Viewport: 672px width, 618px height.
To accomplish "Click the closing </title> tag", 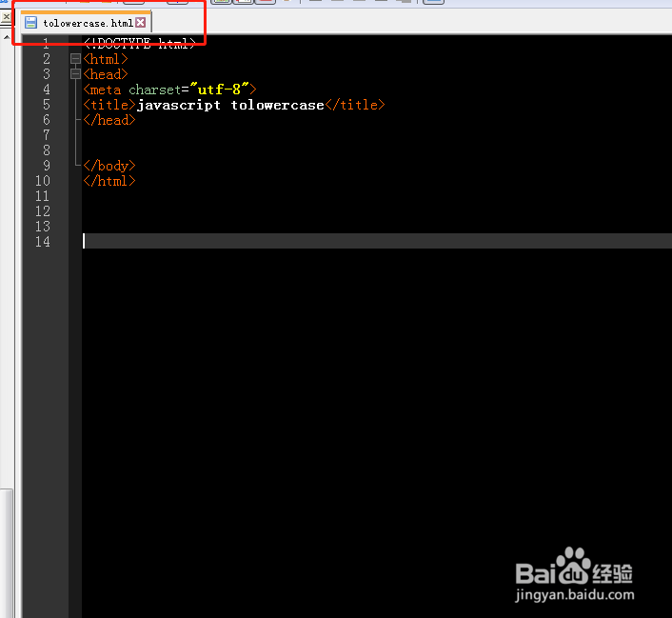I will (x=355, y=105).
